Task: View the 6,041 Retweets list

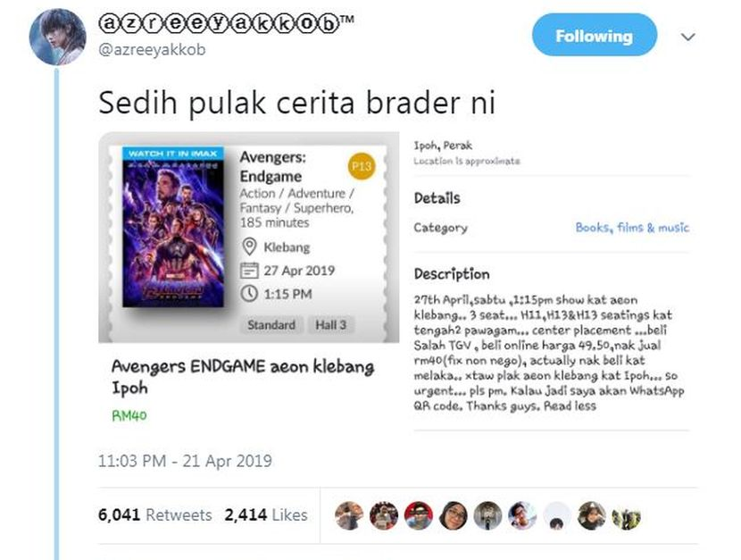Action: [x=155, y=514]
